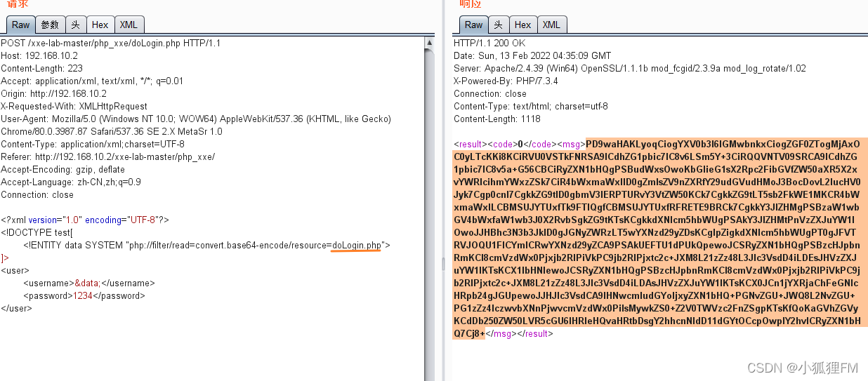Click doLogin.php in the entity resource
This screenshot has height=381, width=868.
[357, 246]
